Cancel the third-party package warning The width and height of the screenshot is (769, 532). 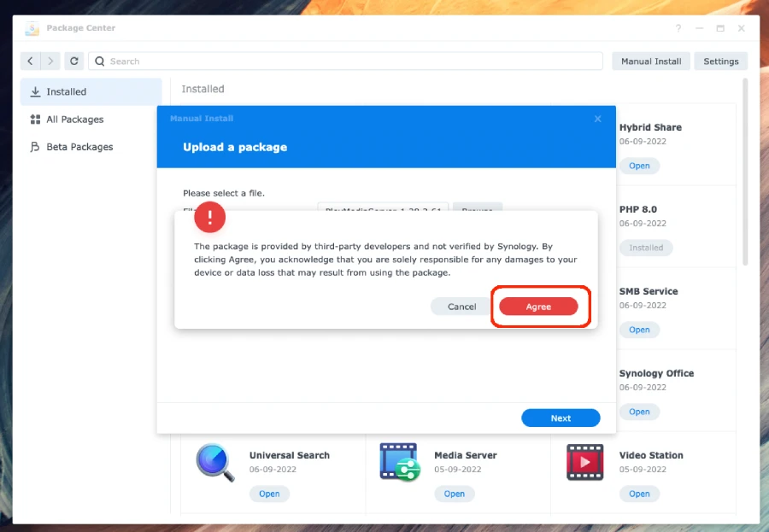pos(461,307)
